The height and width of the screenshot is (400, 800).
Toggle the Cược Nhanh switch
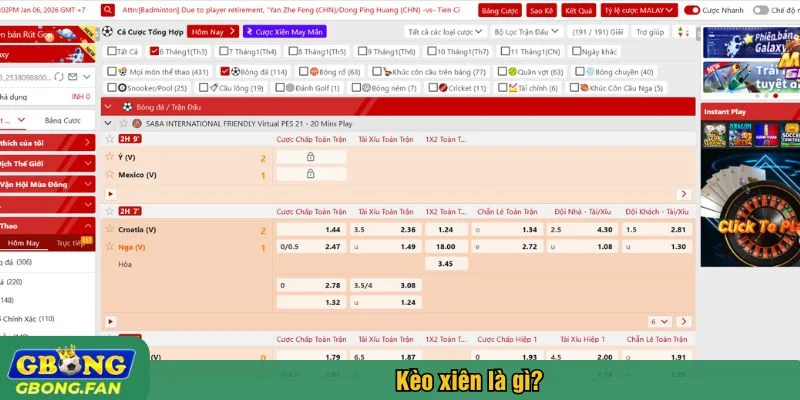(691, 10)
